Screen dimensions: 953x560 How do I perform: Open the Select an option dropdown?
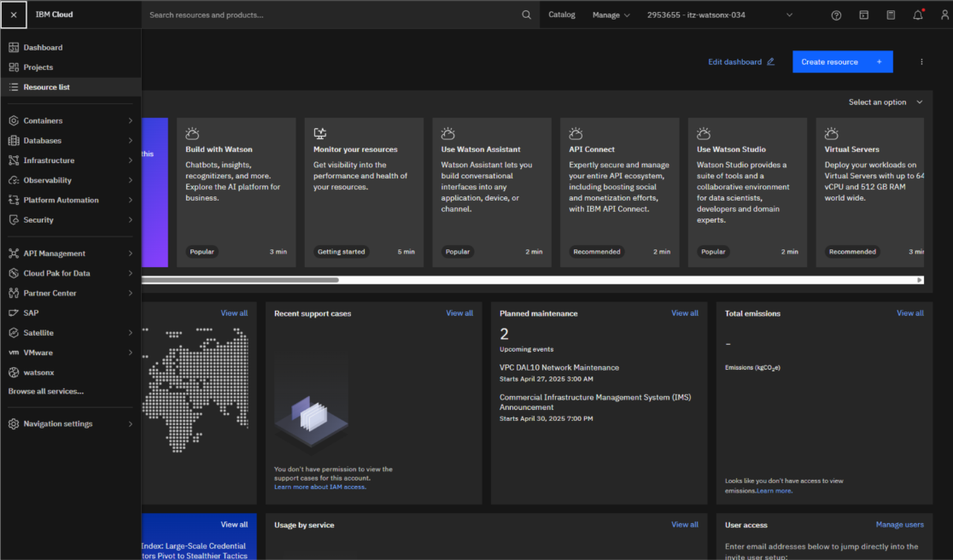[x=886, y=102]
